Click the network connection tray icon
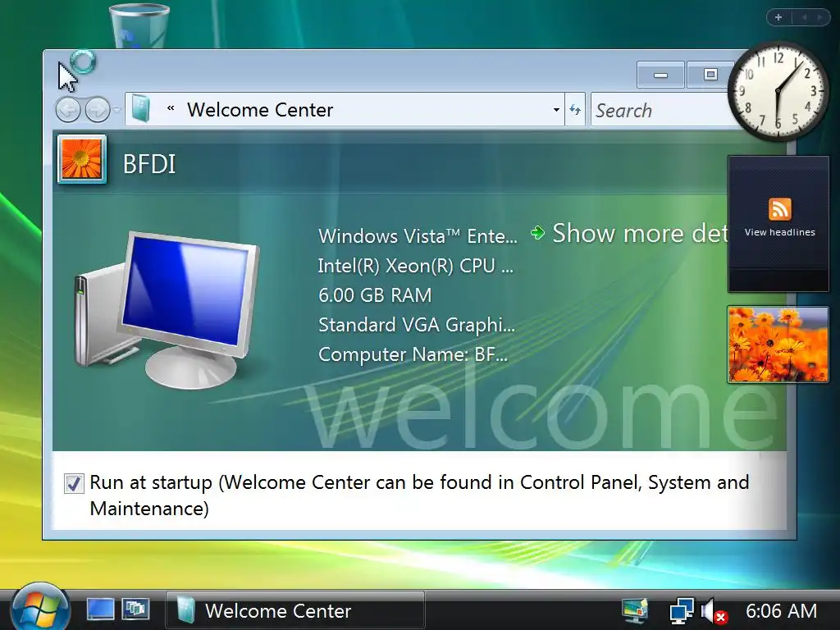The height and width of the screenshot is (630, 840). (x=682, y=611)
